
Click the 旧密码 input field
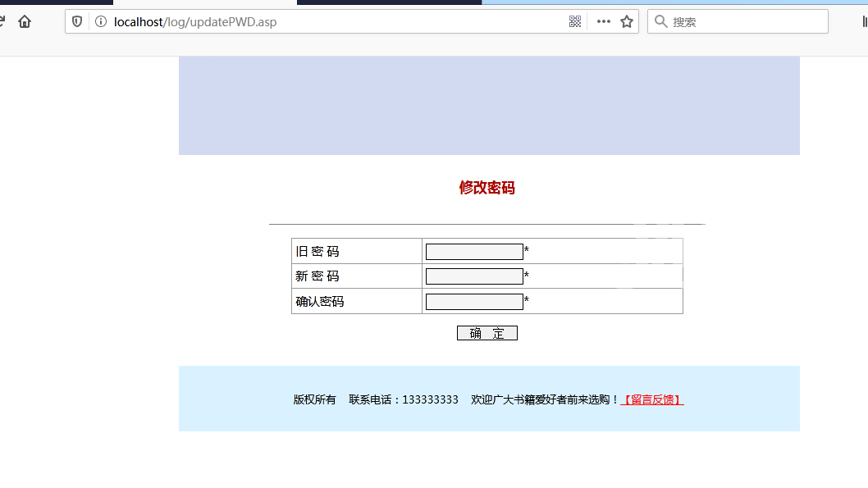click(x=474, y=252)
